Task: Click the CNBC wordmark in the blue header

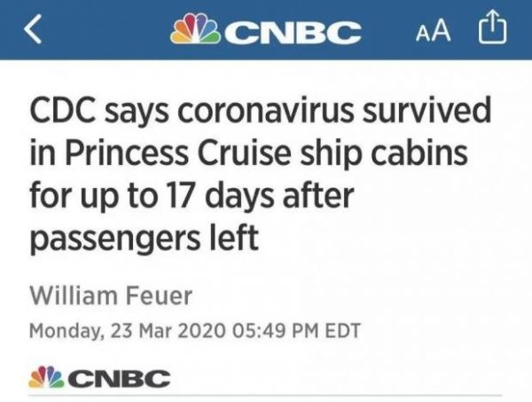Action: (292, 32)
